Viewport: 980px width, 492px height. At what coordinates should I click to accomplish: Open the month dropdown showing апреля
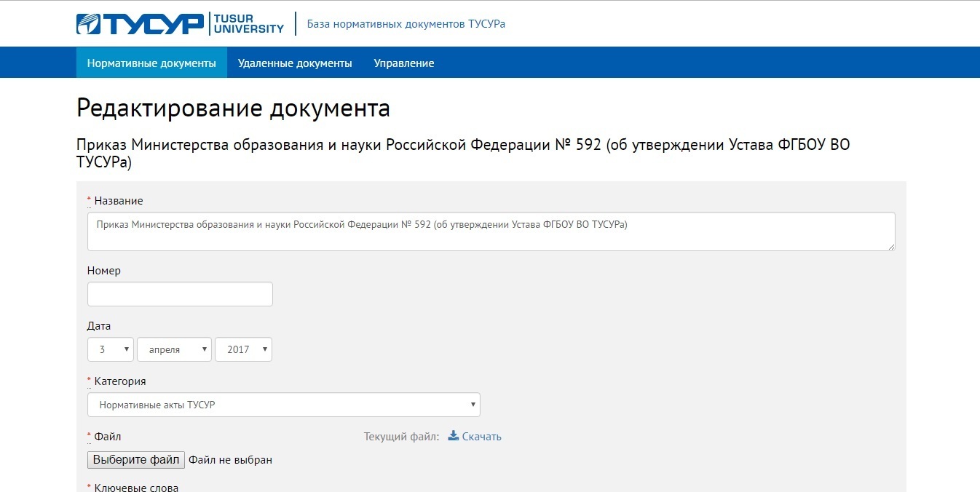coord(174,349)
